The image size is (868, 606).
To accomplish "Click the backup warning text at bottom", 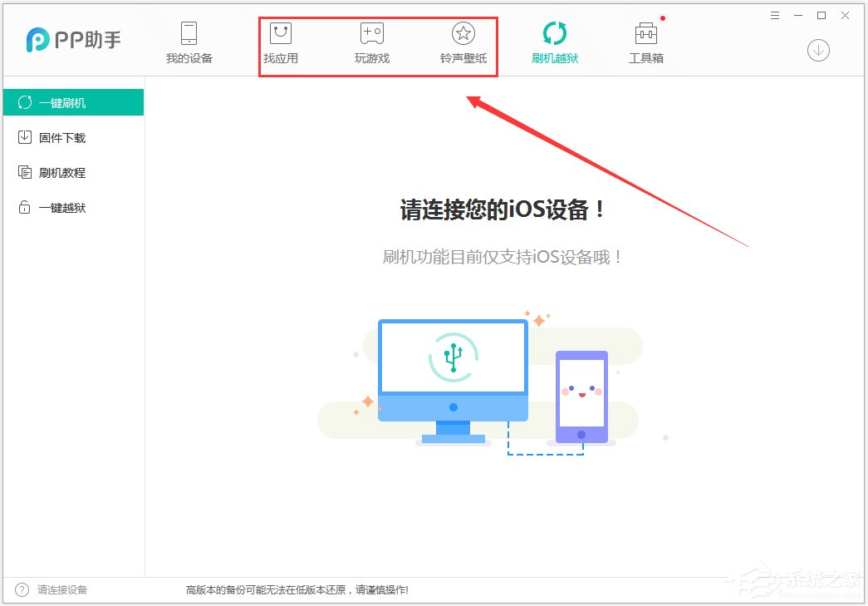I will 295,589.
